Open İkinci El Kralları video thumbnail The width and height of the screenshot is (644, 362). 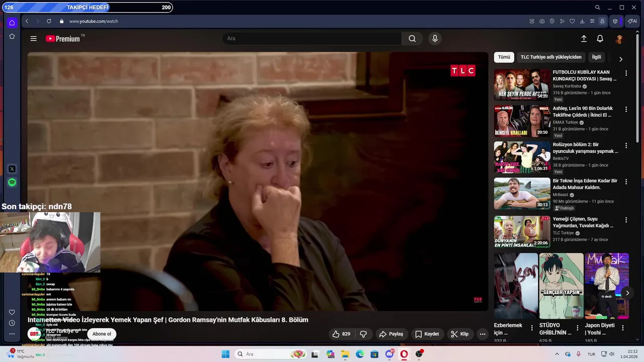coord(522,121)
